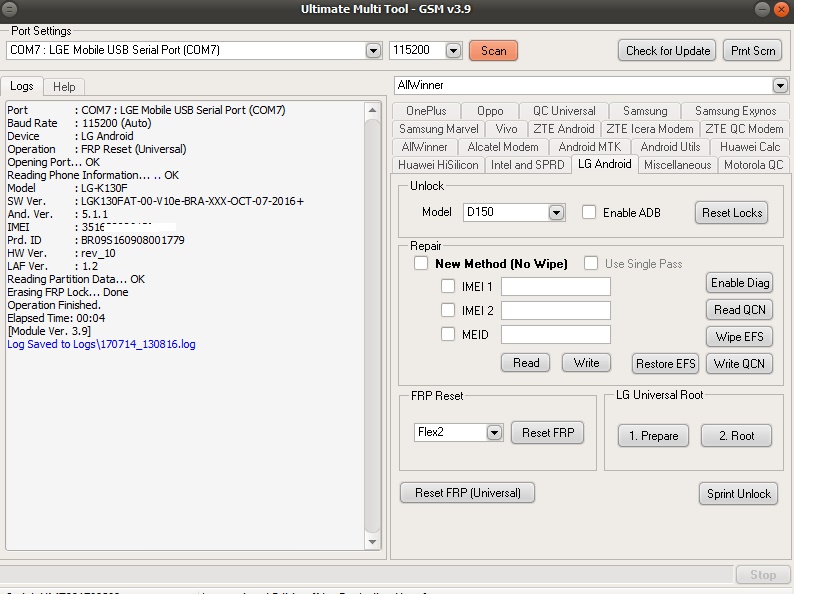Click Check for Update button

(x=667, y=51)
